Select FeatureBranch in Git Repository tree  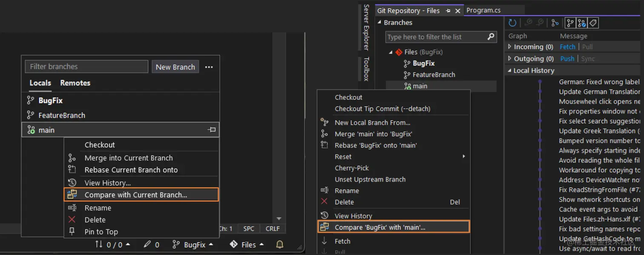[434, 74]
